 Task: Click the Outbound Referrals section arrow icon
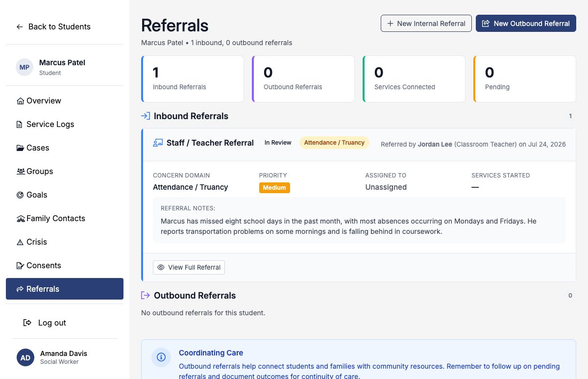(146, 296)
